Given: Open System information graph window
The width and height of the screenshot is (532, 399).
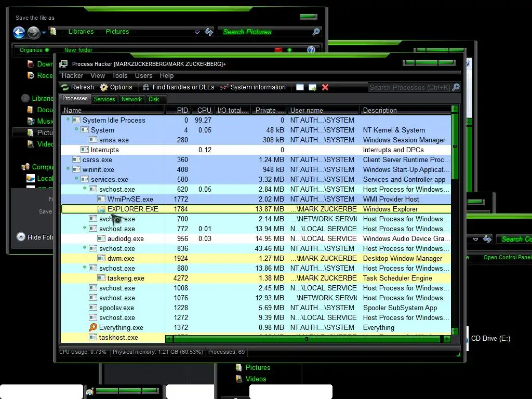Looking at the screenshot, I should [253, 87].
